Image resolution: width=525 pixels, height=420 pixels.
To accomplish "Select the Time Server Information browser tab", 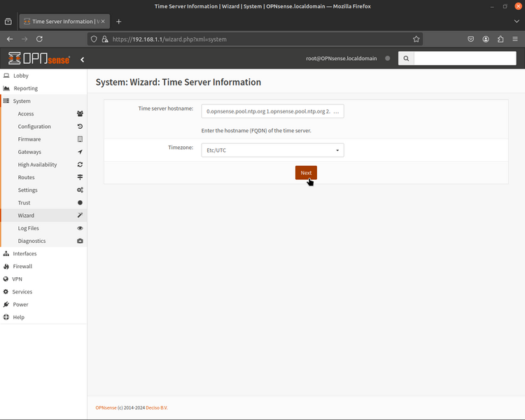I will 64,22.
